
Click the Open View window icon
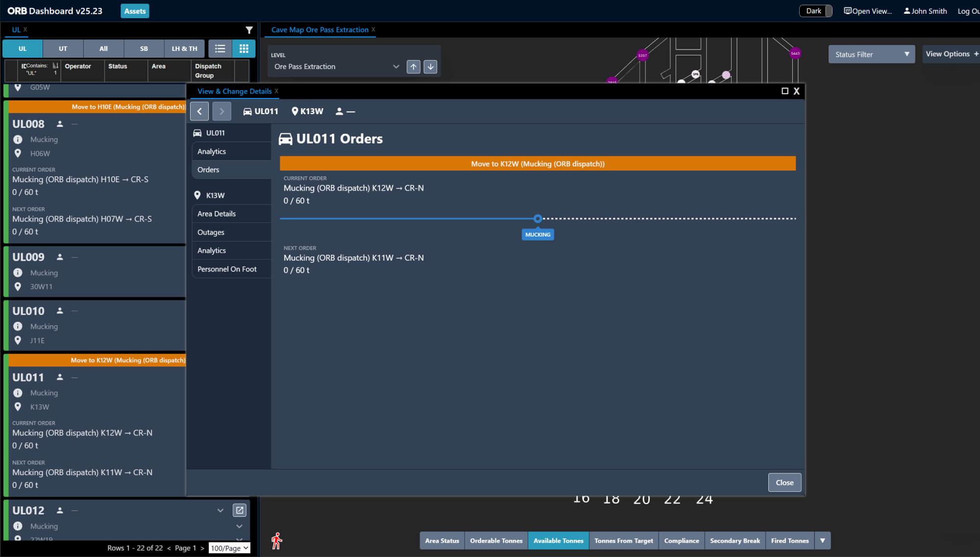coord(847,11)
